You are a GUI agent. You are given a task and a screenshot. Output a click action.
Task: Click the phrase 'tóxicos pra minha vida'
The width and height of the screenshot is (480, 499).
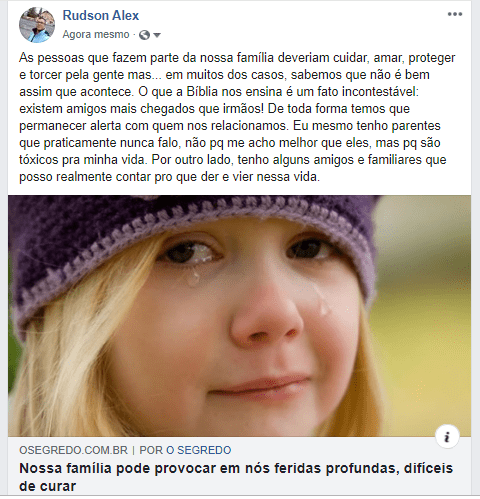pyautogui.click(x=83, y=160)
